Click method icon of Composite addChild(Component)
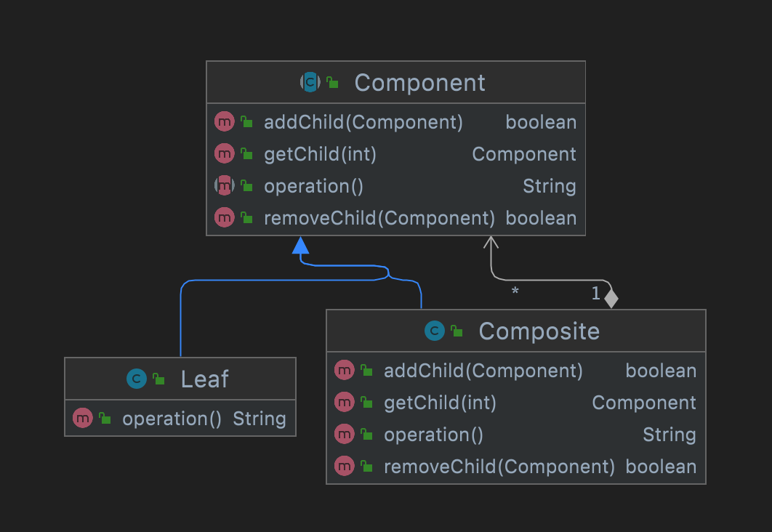The width and height of the screenshot is (772, 532). (x=344, y=371)
